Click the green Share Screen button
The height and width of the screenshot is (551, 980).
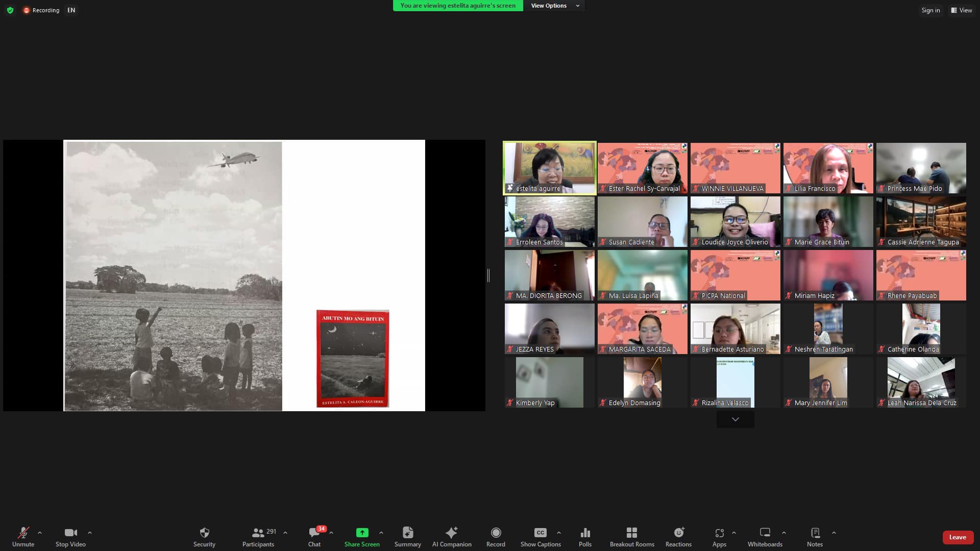tap(362, 537)
